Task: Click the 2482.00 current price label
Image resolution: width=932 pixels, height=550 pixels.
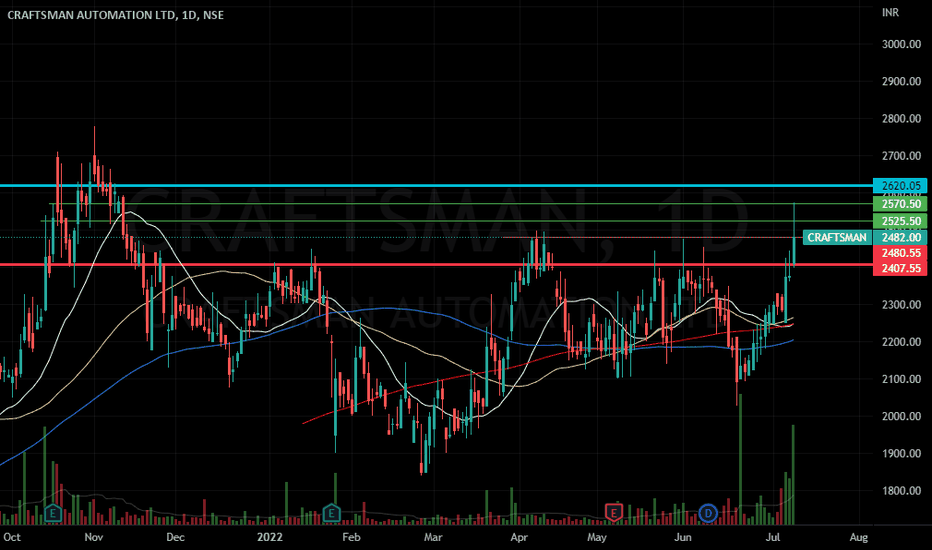Action: click(900, 237)
